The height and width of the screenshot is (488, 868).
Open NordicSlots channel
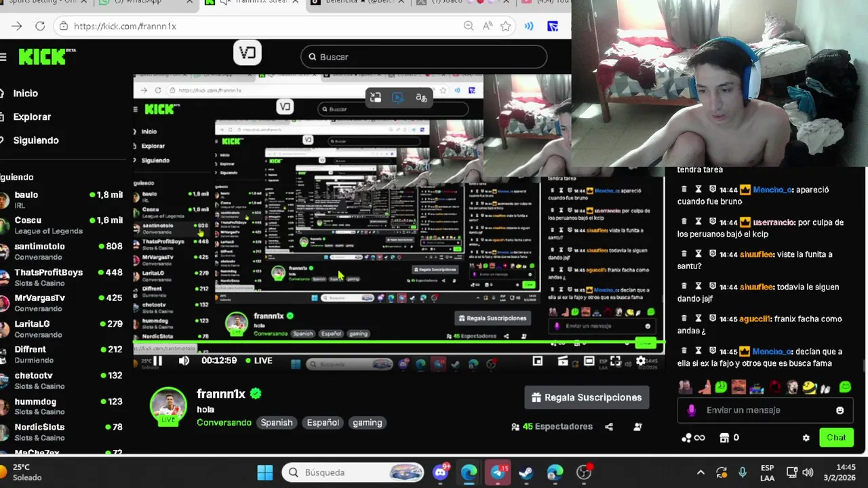coord(62,432)
